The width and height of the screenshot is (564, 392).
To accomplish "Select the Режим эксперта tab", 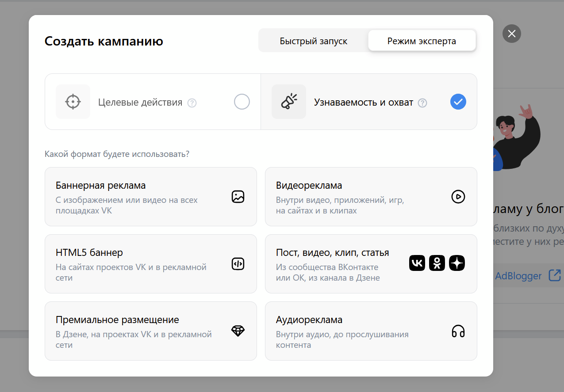I will click(421, 40).
